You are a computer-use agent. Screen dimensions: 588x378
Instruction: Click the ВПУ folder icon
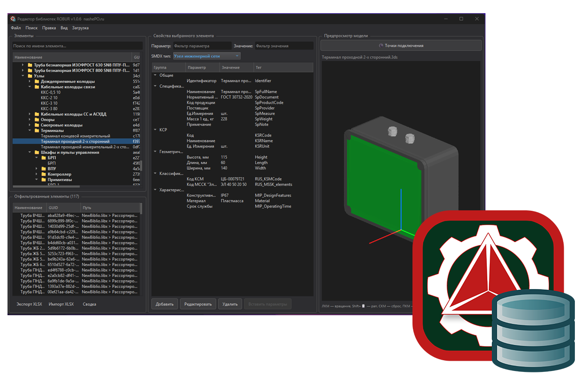tap(44, 169)
